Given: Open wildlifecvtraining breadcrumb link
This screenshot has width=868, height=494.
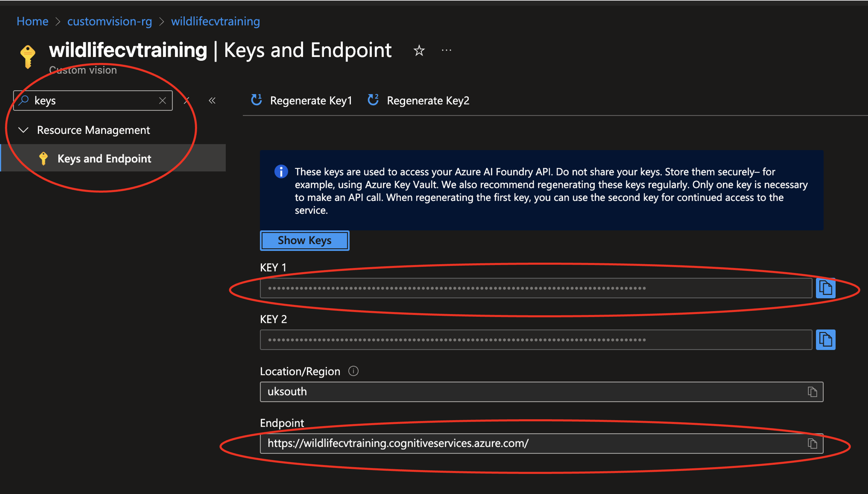Looking at the screenshot, I should pos(215,21).
